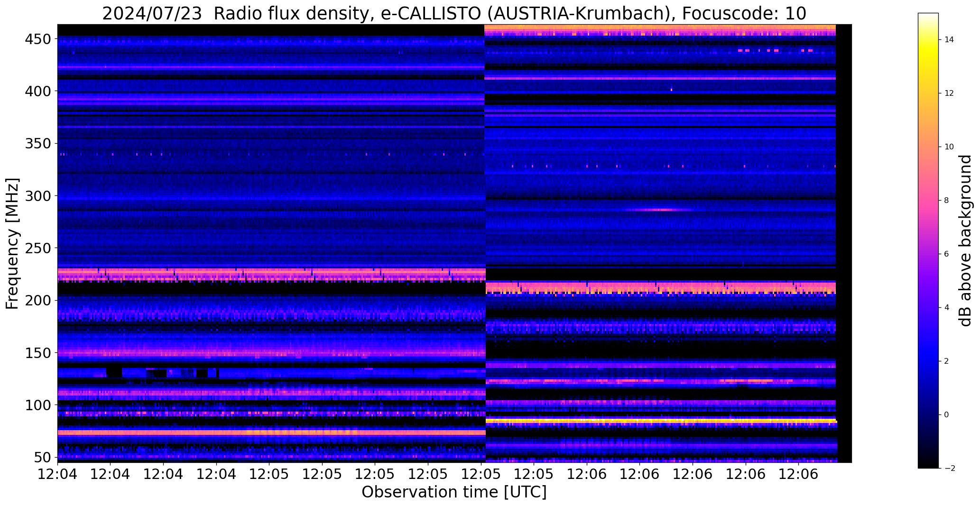Click the 100 tick on frequency axis
Viewport: 980px width, 506px height.
pyautogui.click(x=37, y=405)
